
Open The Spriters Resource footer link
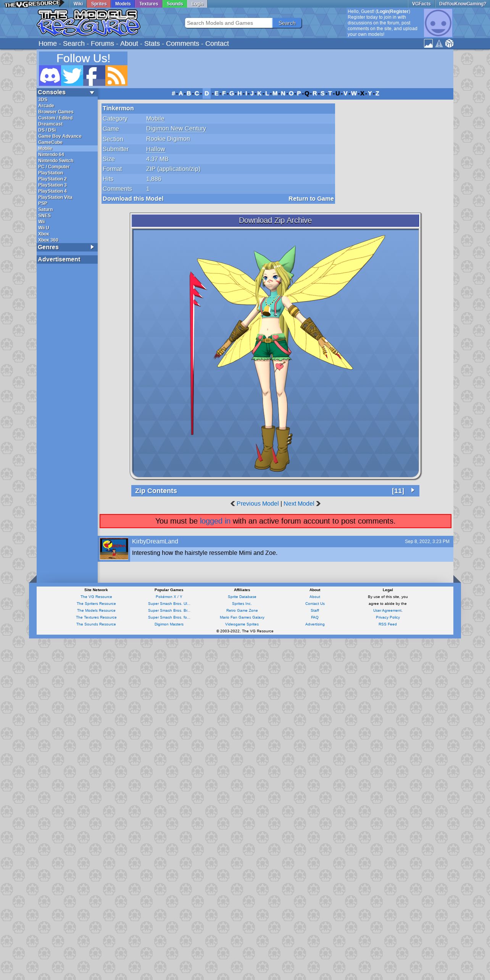[96, 604]
